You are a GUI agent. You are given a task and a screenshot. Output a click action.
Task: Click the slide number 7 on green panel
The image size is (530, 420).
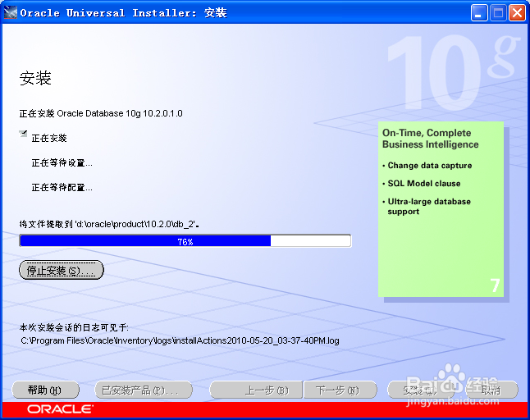(x=495, y=285)
